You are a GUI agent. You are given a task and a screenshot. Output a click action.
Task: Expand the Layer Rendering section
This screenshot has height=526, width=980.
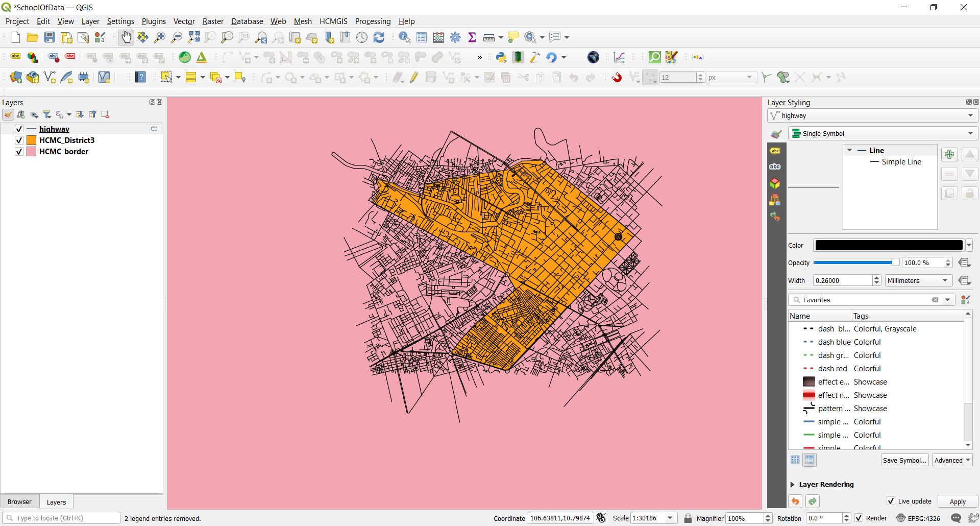coord(793,485)
